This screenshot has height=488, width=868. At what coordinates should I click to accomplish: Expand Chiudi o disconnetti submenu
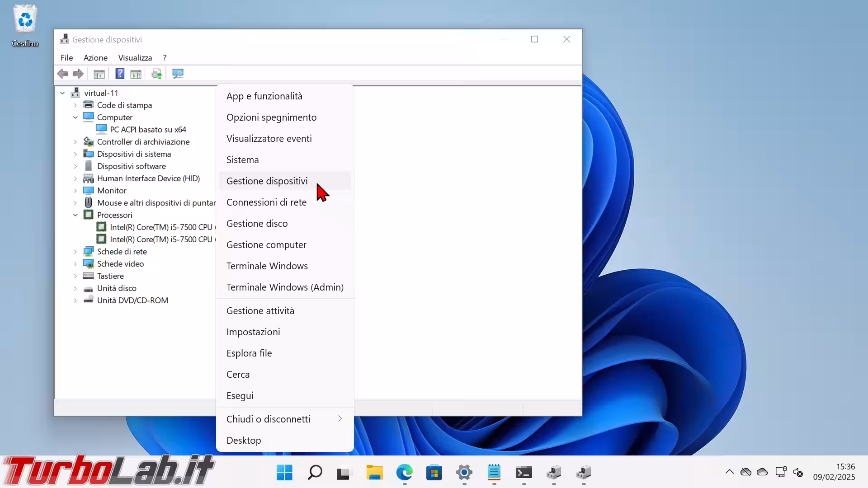[285, 419]
